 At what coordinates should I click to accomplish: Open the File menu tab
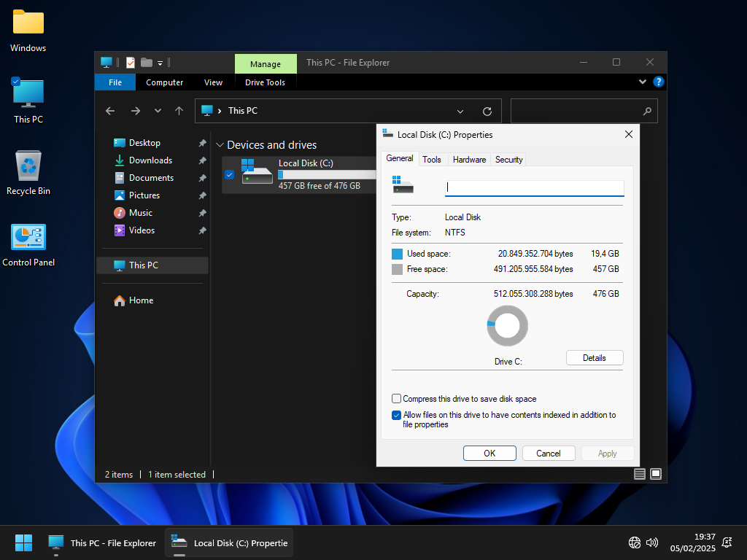pyautogui.click(x=115, y=82)
